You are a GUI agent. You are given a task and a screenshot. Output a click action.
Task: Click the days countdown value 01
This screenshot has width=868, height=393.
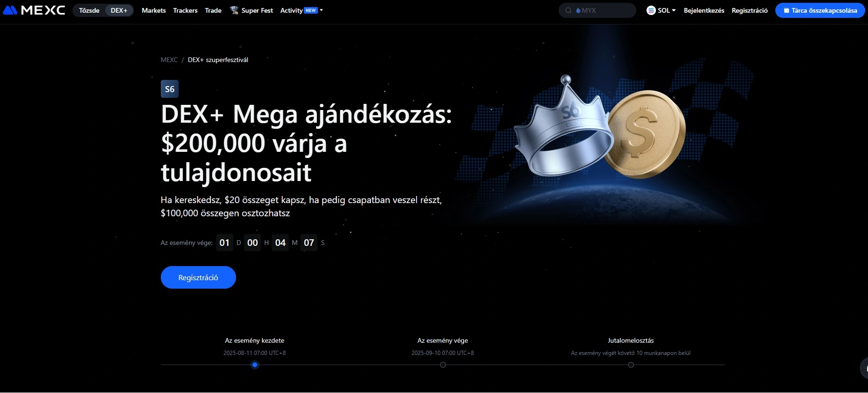click(x=225, y=243)
